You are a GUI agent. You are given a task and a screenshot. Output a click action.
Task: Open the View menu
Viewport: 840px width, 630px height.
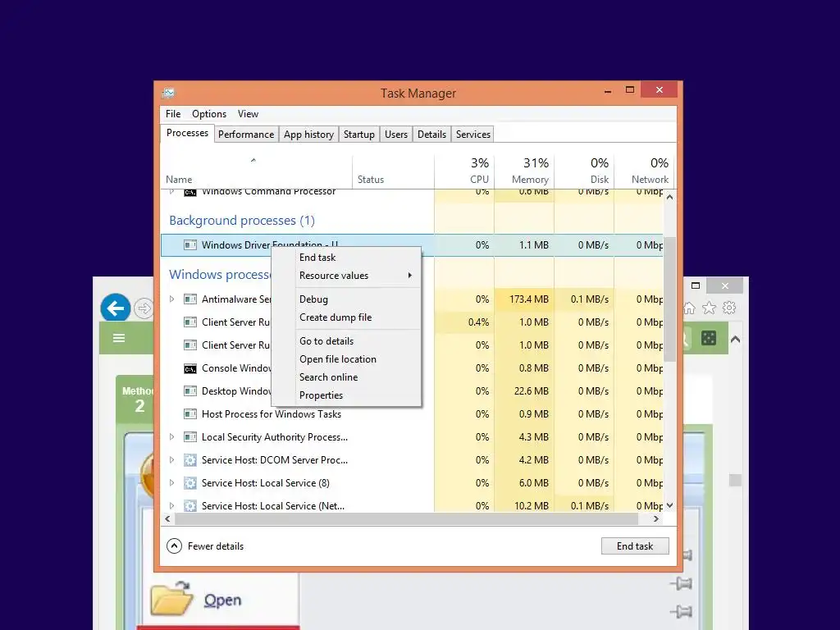pos(248,114)
